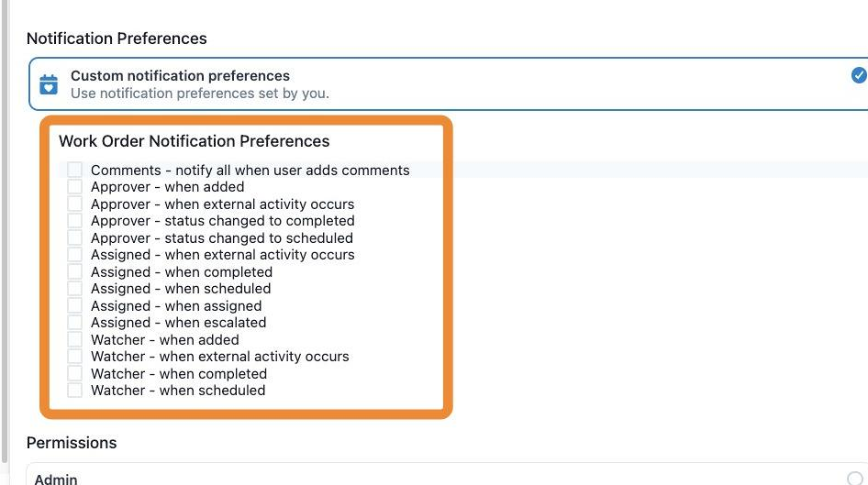Image resolution: width=868 pixels, height=485 pixels.
Task: Check Watcher - when added
Action: (x=74, y=339)
